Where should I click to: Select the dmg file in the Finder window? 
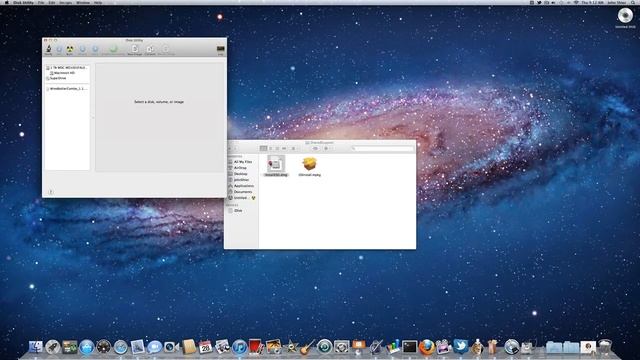pos(276,166)
